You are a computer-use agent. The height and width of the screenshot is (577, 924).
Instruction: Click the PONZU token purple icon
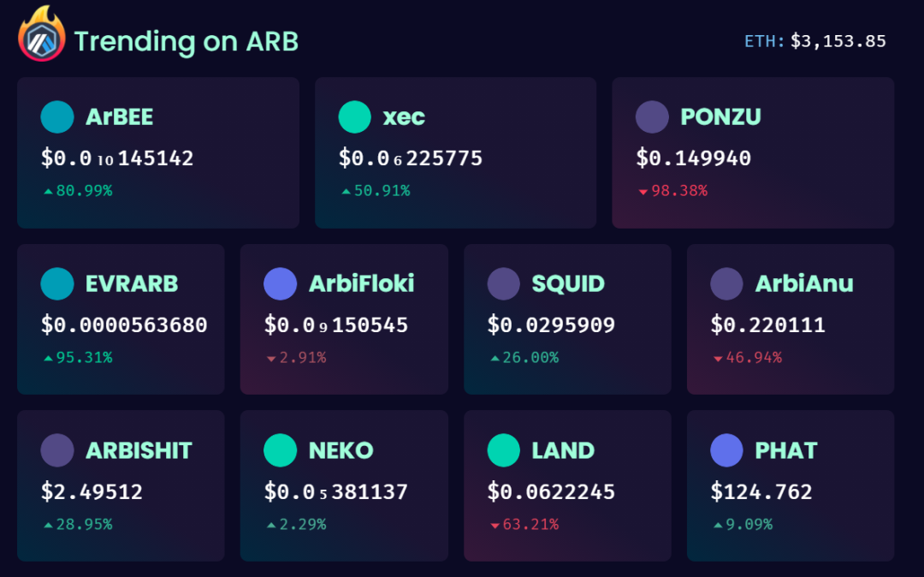tap(652, 116)
